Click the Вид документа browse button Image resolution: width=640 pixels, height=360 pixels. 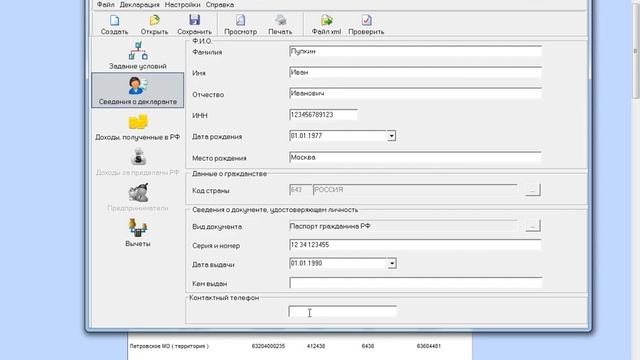pos(533,226)
